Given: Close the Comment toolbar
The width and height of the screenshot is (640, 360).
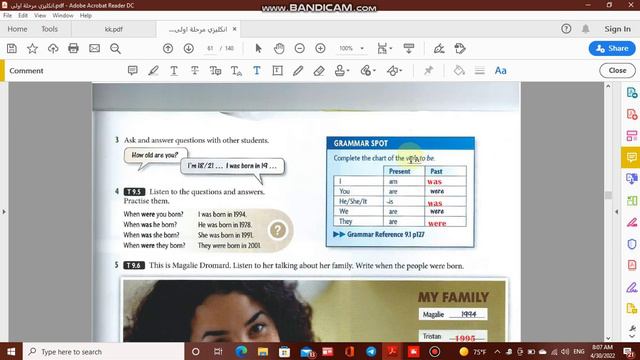Looking at the screenshot, I should tap(617, 70).
